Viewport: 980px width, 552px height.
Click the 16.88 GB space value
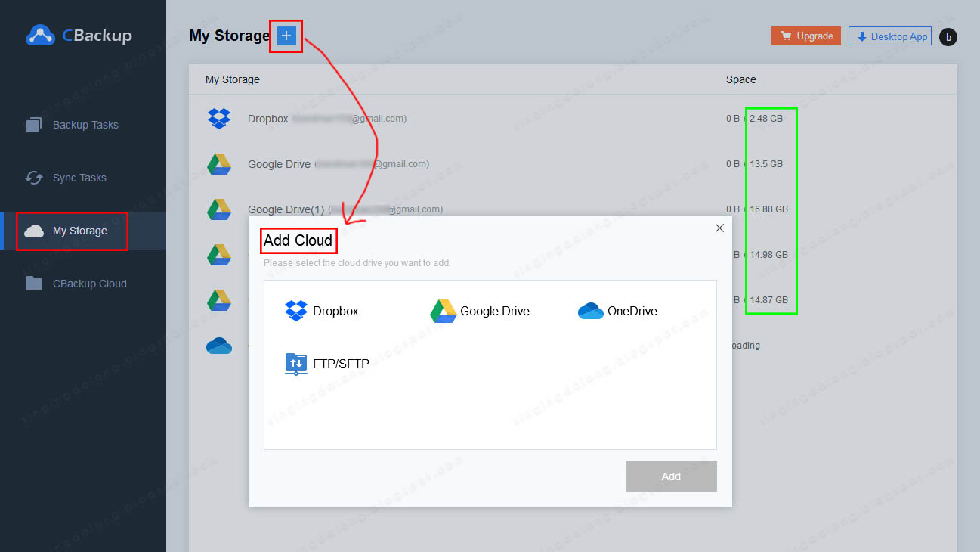[769, 209]
